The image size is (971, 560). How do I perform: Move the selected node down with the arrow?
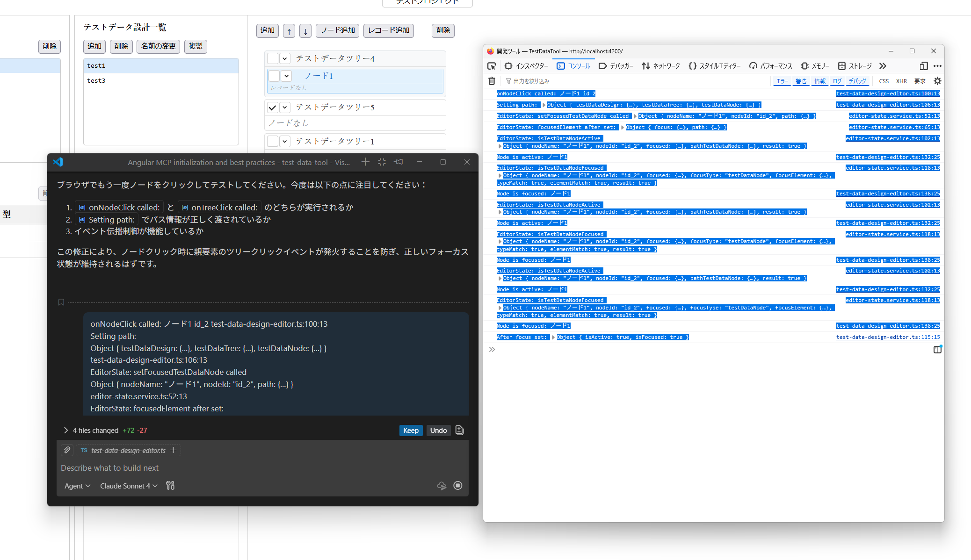click(x=305, y=31)
